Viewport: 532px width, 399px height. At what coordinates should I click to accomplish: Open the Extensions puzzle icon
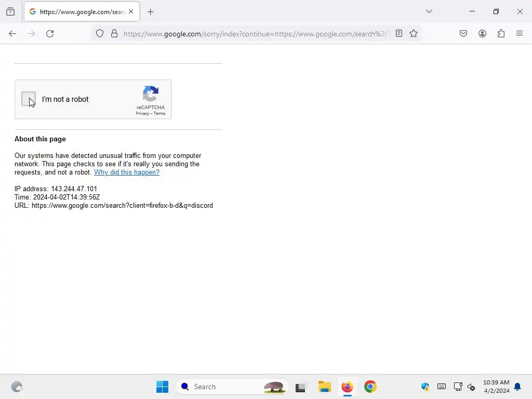tap(501, 33)
